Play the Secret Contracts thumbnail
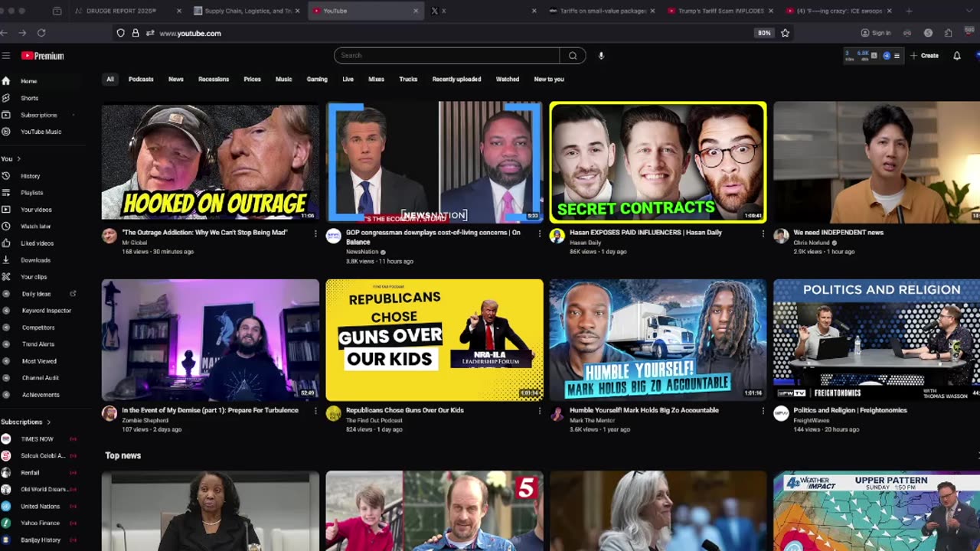The height and width of the screenshot is (551, 980). [x=658, y=162]
